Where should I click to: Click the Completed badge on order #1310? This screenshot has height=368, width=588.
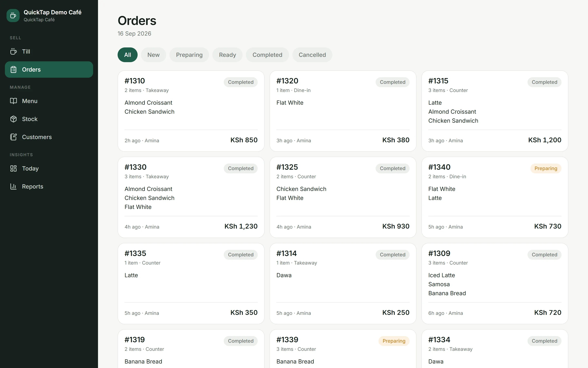[241, 82]
